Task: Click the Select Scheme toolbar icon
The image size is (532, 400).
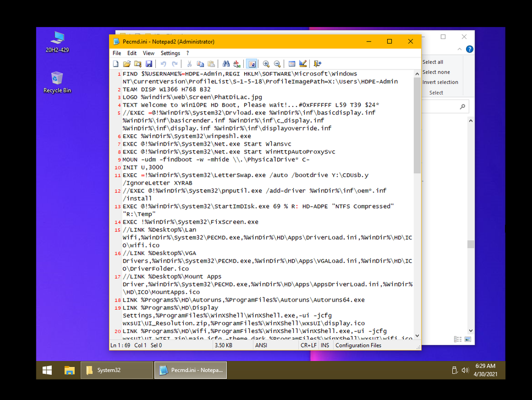Action: (292, 64)
